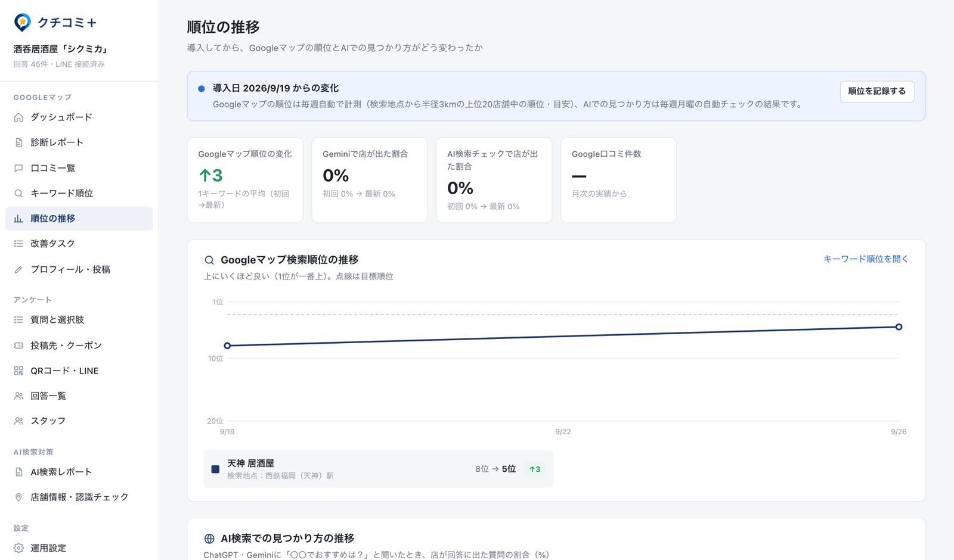
Task: Click the 9/19 data point on chart
Action: [227, 346]
